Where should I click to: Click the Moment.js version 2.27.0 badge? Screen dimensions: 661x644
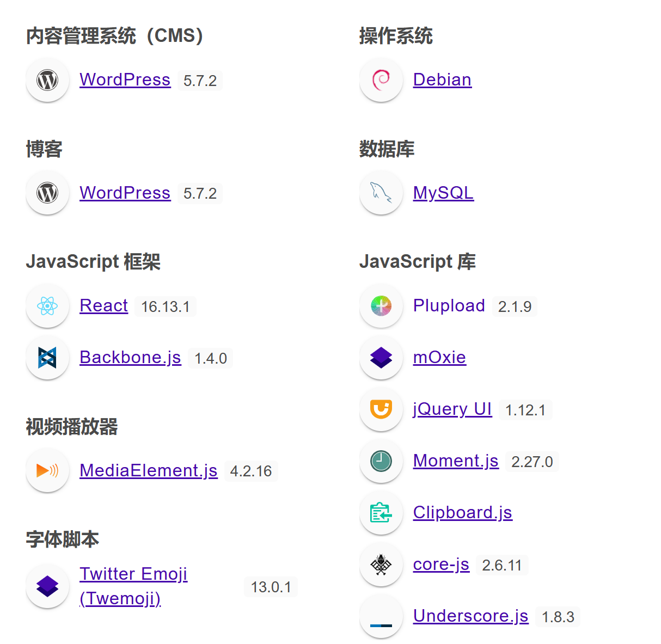click(532, 462)
